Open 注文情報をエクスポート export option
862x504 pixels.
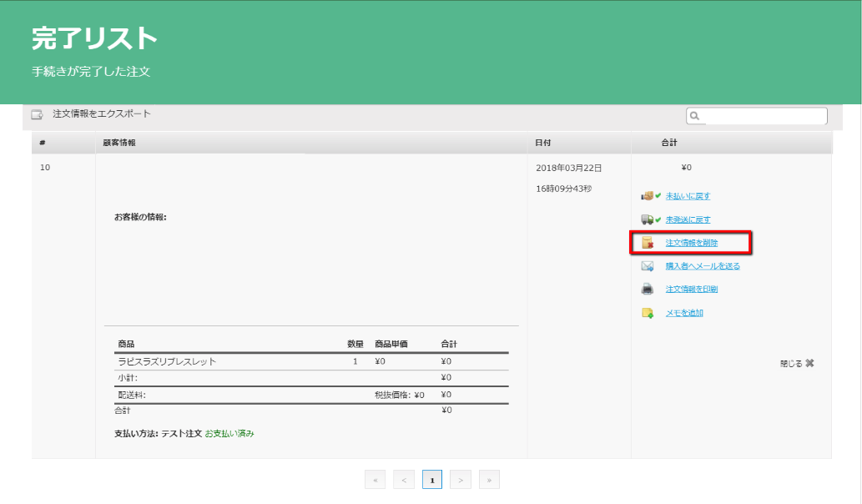coord(102,113)
